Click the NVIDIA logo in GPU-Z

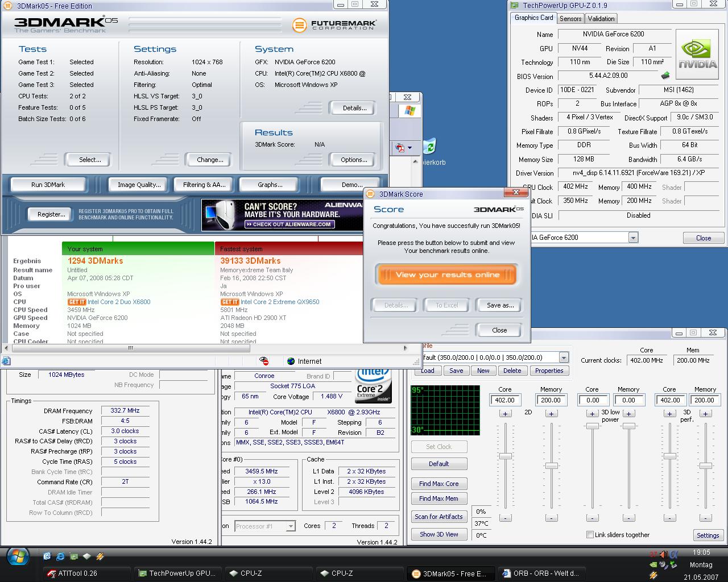pyautogui.click(x=698, y=55)
